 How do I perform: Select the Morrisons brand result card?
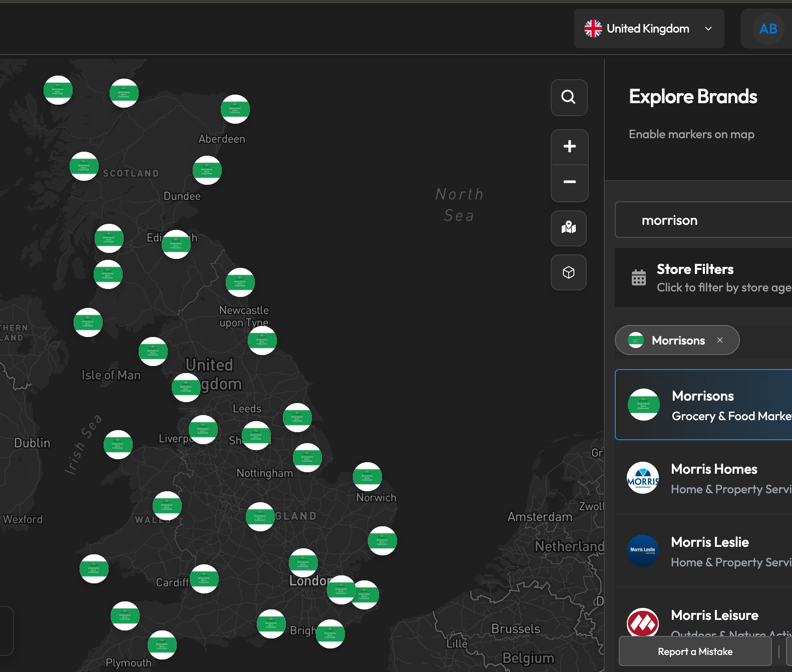(x=703, y=405)
